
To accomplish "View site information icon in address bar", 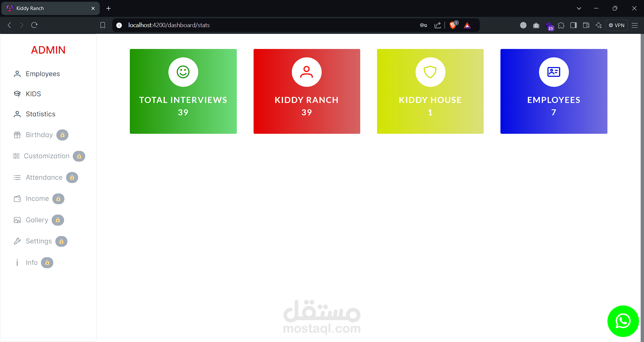I will click(x=119, y=25).
